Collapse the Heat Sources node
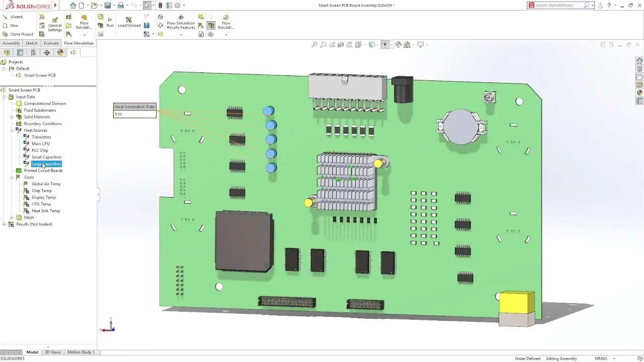The image size is (644, 362). [x=12, y=130]
